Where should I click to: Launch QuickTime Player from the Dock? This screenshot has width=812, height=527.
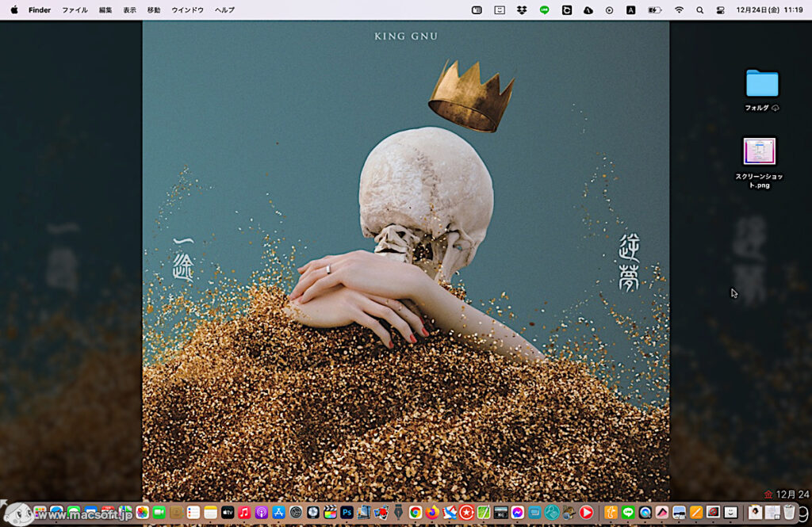pos(645,513)
